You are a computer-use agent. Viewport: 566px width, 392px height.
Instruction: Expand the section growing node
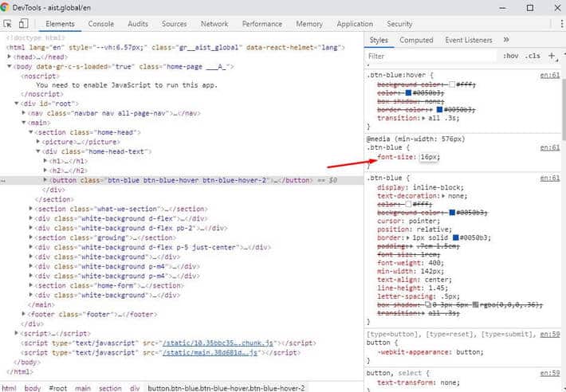point(31,237)
